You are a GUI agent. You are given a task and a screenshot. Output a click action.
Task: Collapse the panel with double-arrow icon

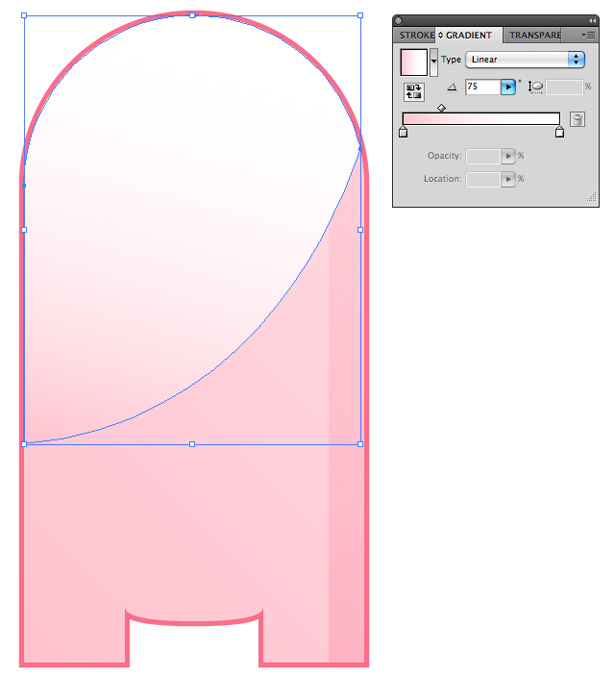click(x=592, y=21)
